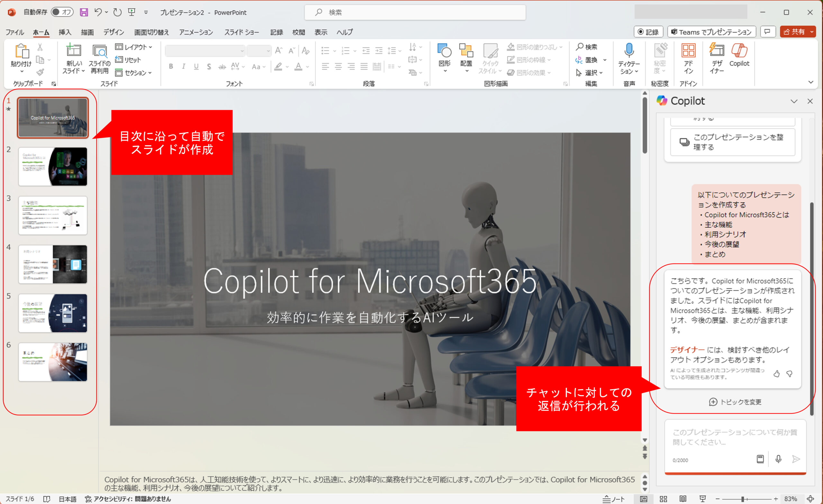The image size is (823, 504).
Task: Click the Redo icon
Action: (x=117, y=12)
